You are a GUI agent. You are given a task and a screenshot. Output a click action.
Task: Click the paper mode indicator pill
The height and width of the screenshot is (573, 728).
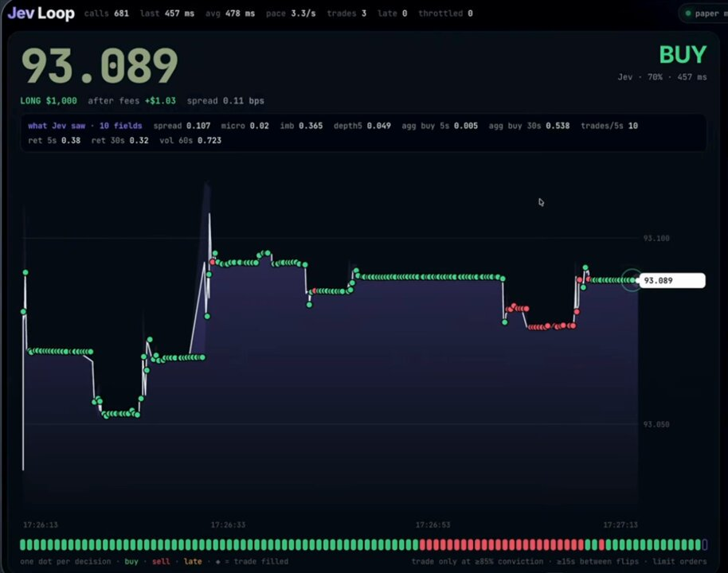[704, 14]
